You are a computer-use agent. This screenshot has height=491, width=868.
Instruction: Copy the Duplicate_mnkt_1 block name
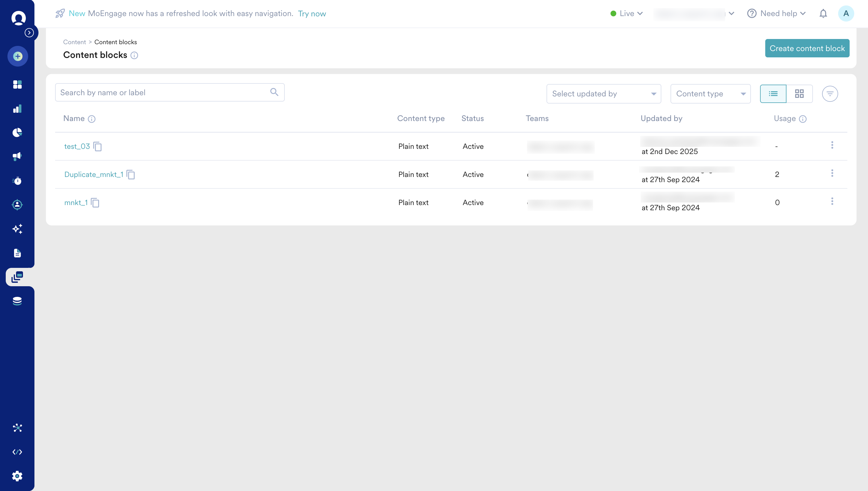pos(131,174)
